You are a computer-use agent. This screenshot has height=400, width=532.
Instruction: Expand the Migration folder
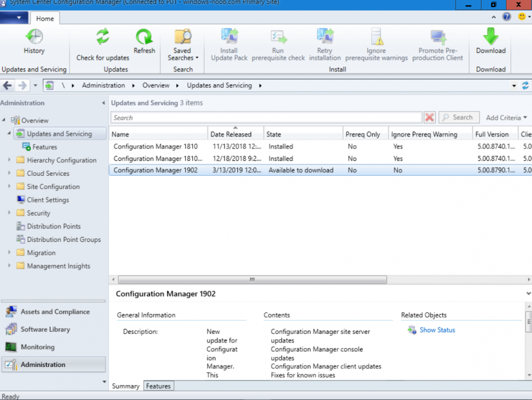(10, 252)
